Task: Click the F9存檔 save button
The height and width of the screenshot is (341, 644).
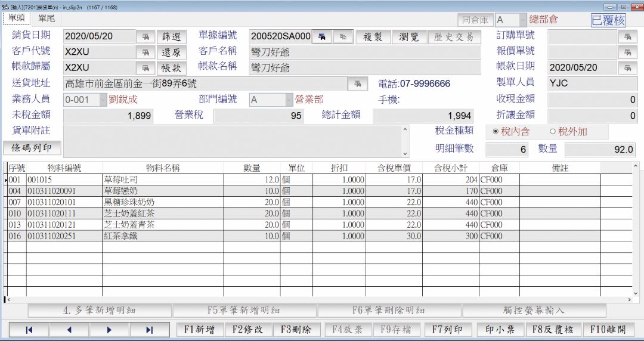Action: 397,330
